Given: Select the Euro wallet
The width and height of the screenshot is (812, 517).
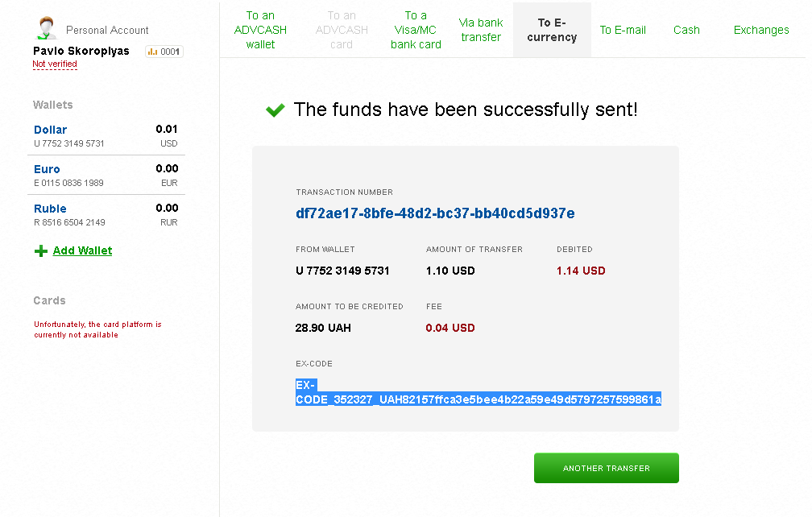Looking at the screenshot, I should coord(47,169).
